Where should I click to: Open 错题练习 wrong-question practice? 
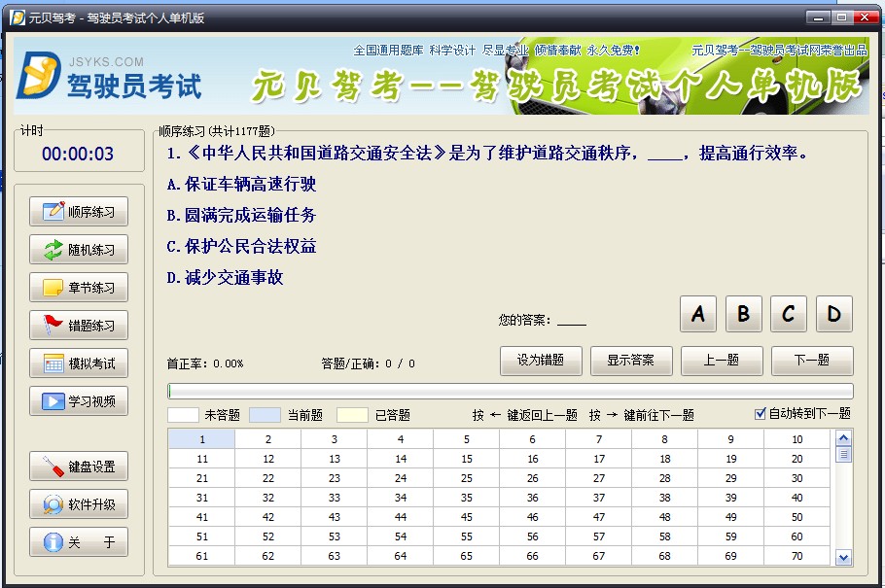79,326
